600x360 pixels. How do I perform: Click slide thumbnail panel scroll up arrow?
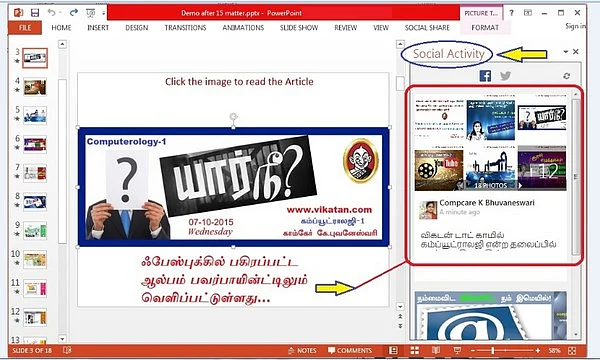62,44
